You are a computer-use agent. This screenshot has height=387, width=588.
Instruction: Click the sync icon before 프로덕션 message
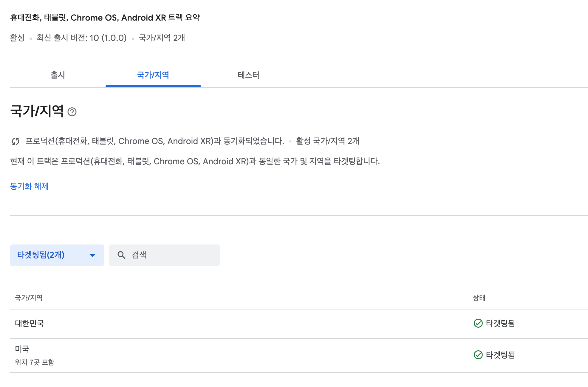(16, 141)
